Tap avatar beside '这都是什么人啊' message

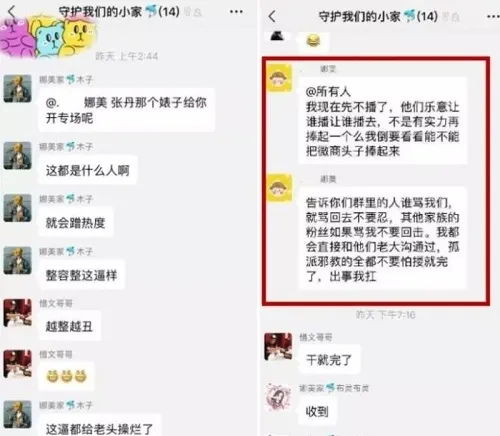(x=17, y=156)
